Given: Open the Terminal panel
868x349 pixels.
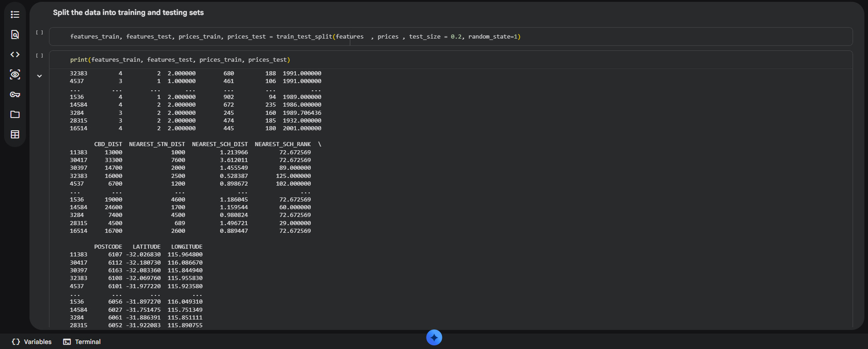Looking at the screenshot, I should pyautogui.click(x=82, y=342).
